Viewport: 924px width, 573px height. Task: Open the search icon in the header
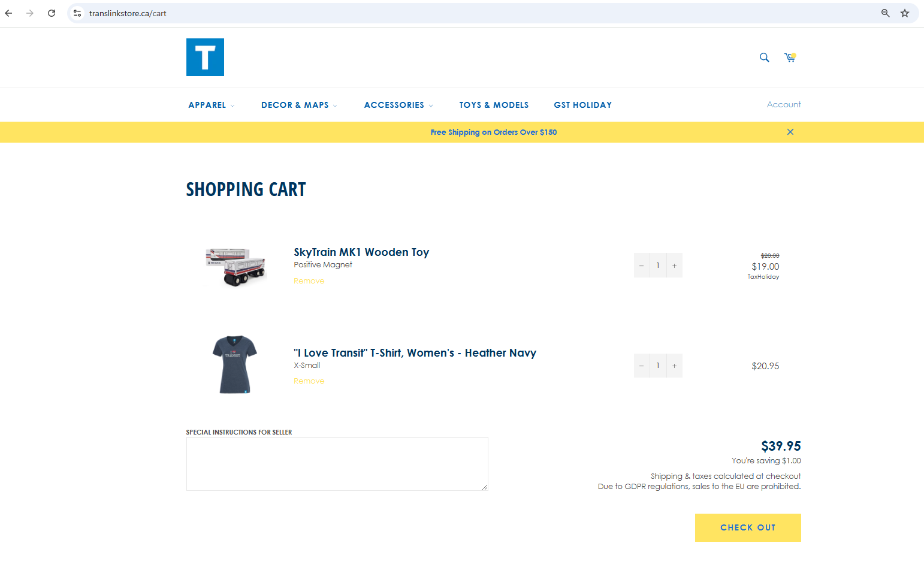[x=764, y=57]
